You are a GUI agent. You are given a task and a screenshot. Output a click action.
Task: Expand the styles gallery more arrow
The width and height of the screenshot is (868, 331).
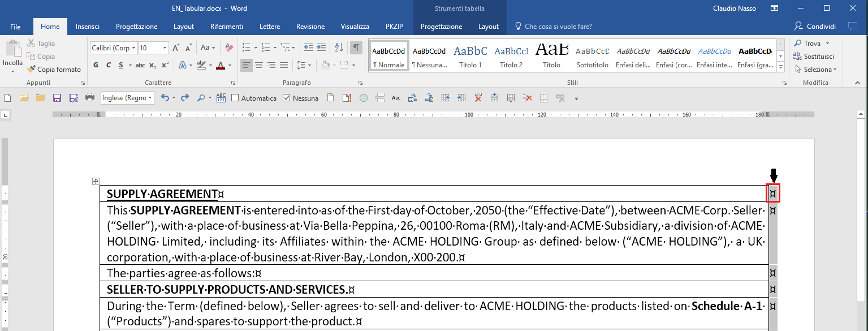pyautogui.click(x=781, y=67)
